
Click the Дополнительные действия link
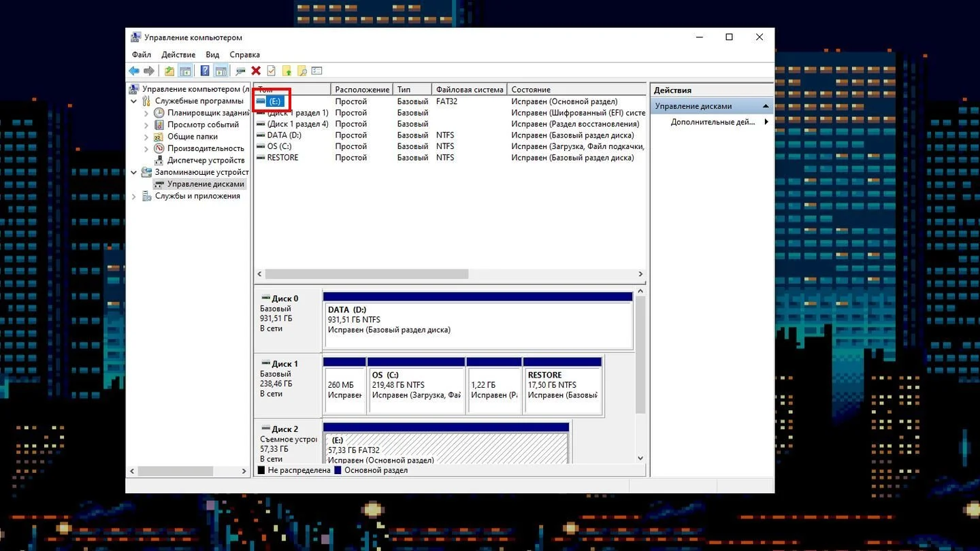pos(713,122)
